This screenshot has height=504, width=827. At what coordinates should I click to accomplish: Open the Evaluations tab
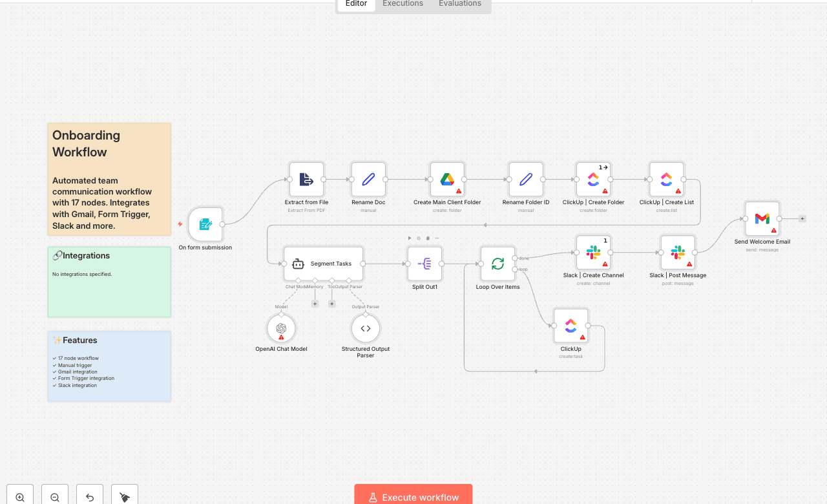[459, 4]
